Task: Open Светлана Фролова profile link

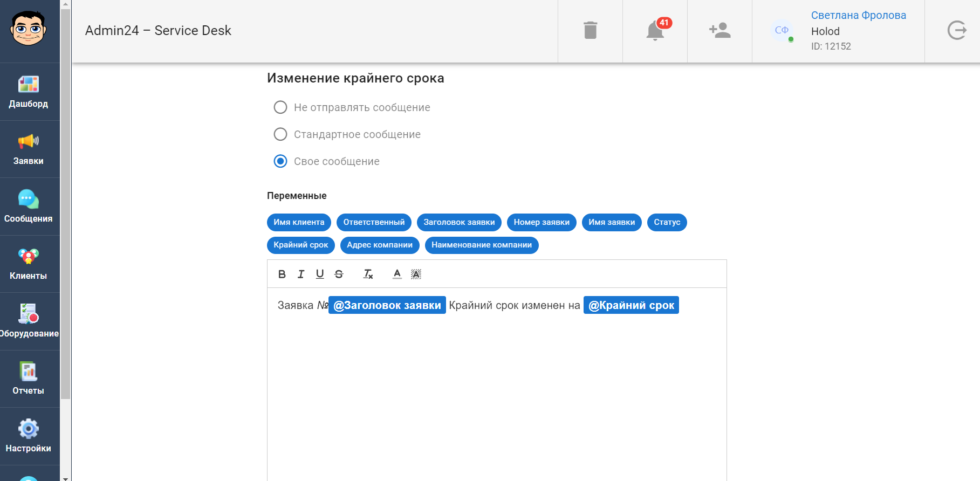Action: pos(859,15)
